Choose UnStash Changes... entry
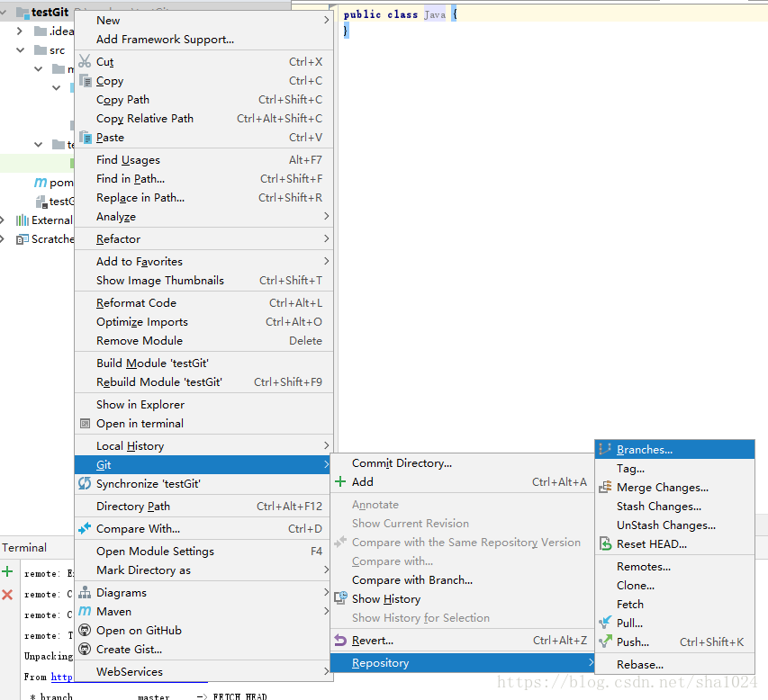768x700 pixels. click(x=674, y=525)
